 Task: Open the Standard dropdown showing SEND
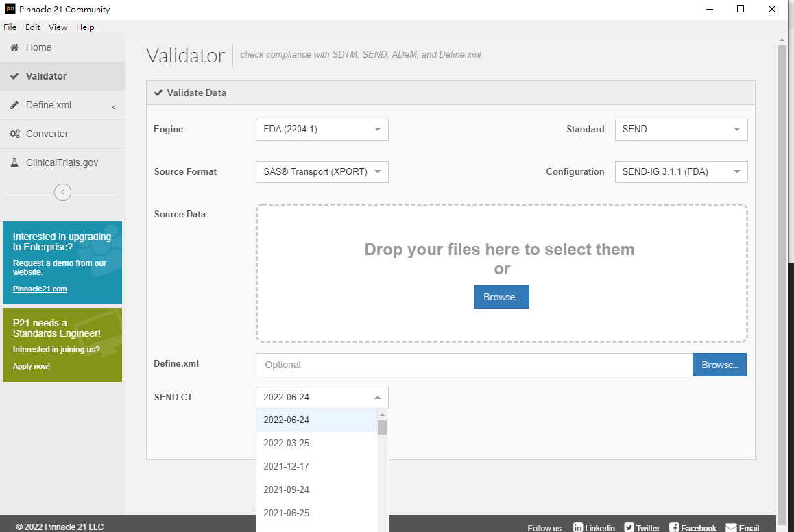click(681, 130)
